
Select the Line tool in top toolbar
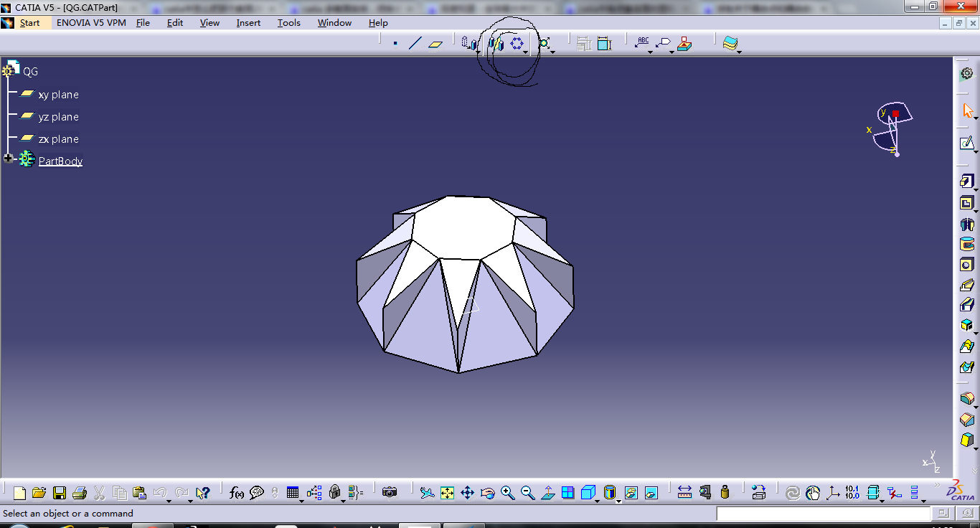tap(415, 44)
